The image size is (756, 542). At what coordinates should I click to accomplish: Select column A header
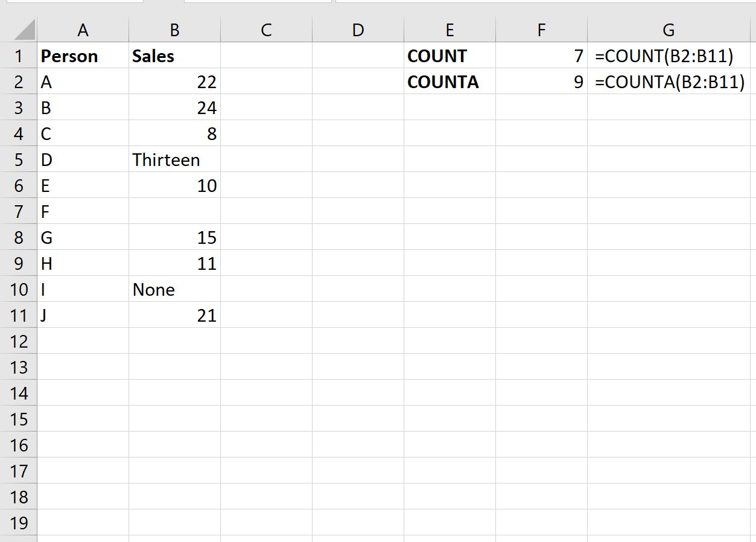click(83, 30)
